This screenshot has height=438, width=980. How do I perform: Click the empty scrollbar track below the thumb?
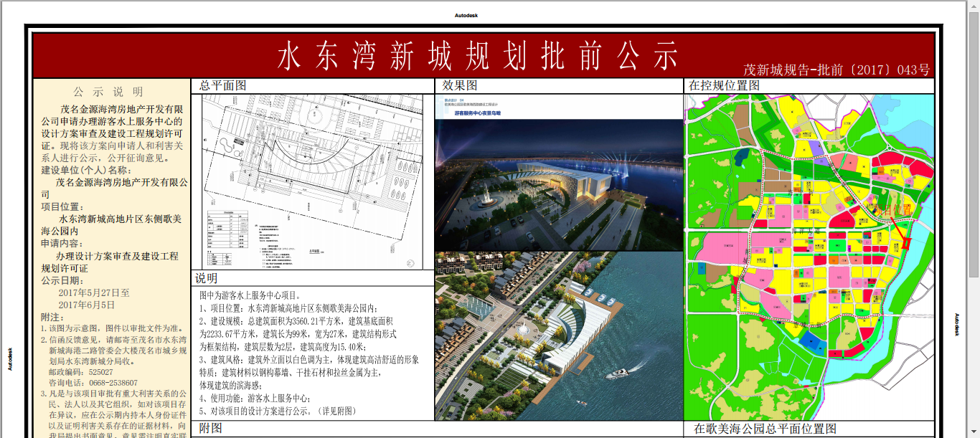[x=974, y=351]
